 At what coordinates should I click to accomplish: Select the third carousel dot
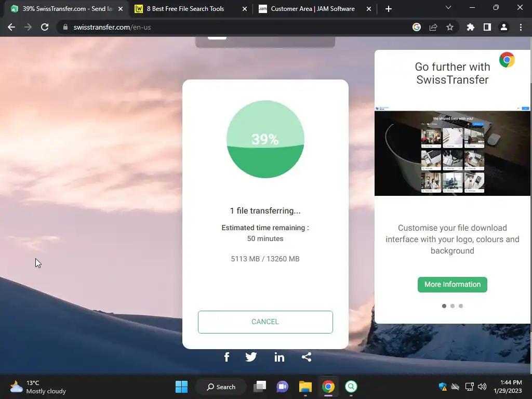coord(461,305)
